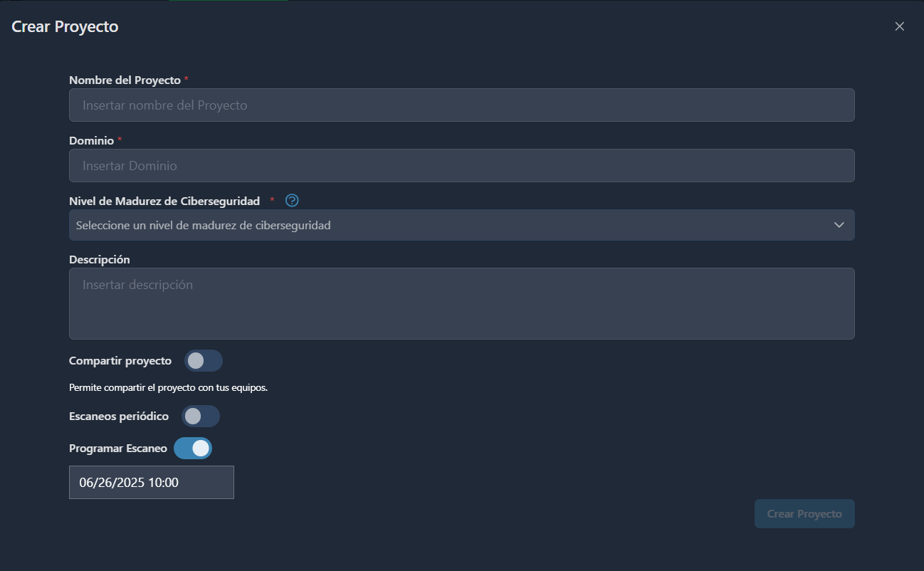Focus the Nombre del Proyecto input field
Screen dimensions: 924x571
click(461, 105)
